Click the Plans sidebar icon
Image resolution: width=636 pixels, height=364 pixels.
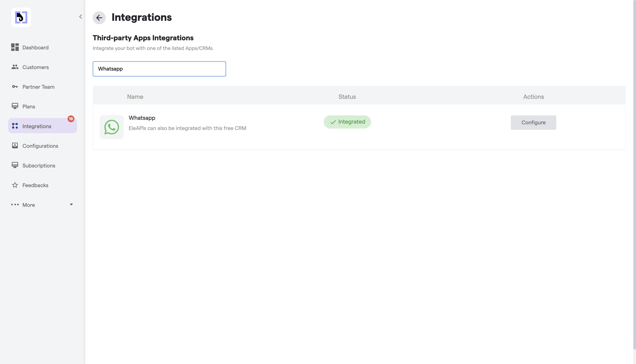(15, 106)
